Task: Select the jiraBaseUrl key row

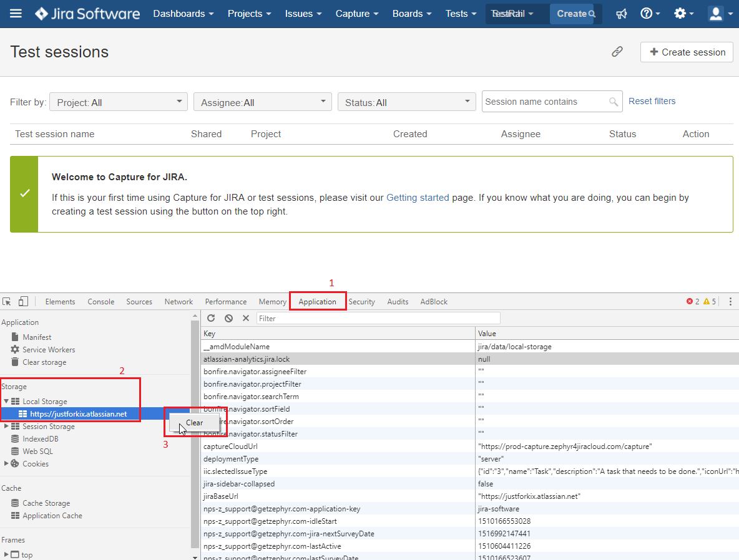Action: [470, 496]
